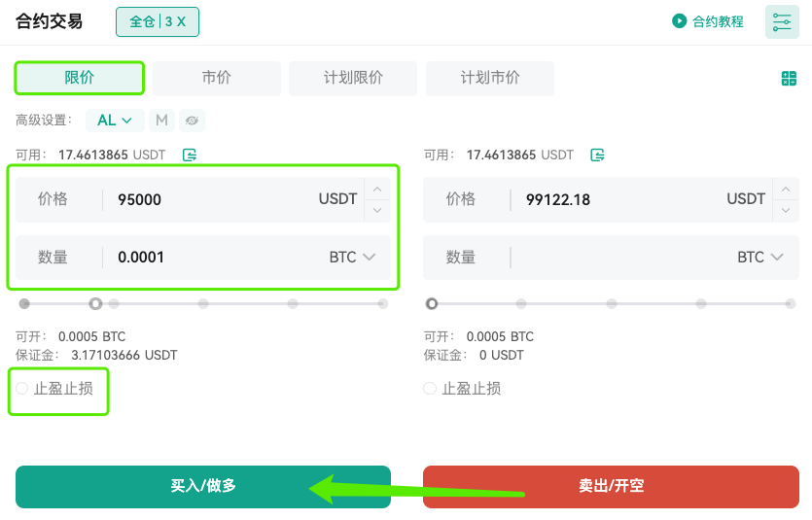Image resolution: width=812 pixels, height=520 pixels.
Task: Click the 合约教程 play icon
Action: click(679, 21)
